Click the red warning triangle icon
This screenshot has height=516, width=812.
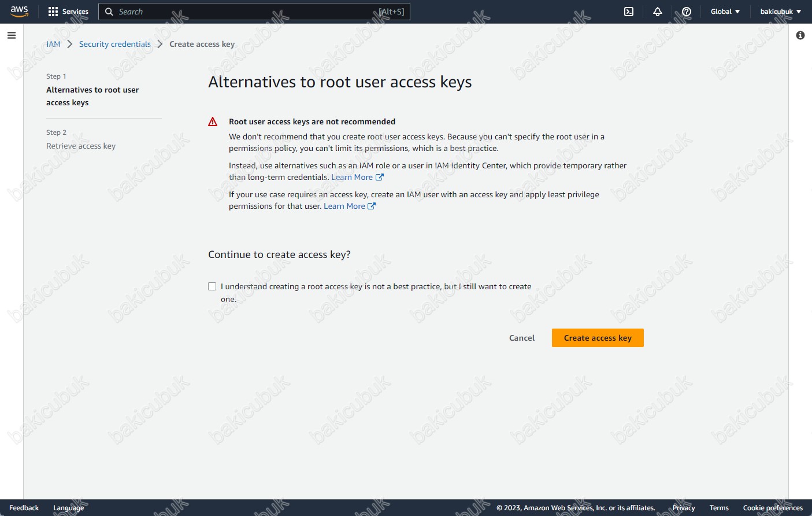(x=213, y=121)
